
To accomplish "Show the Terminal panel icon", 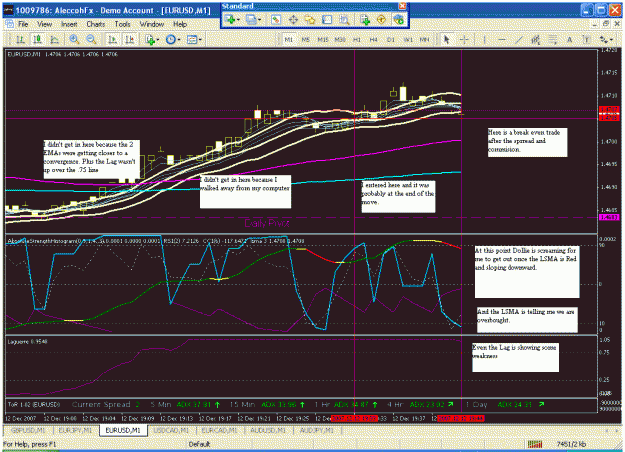I will point(327,19).
